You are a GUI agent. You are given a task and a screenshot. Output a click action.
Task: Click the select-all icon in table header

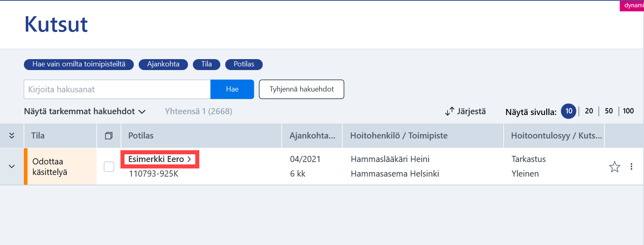point(109,136)
